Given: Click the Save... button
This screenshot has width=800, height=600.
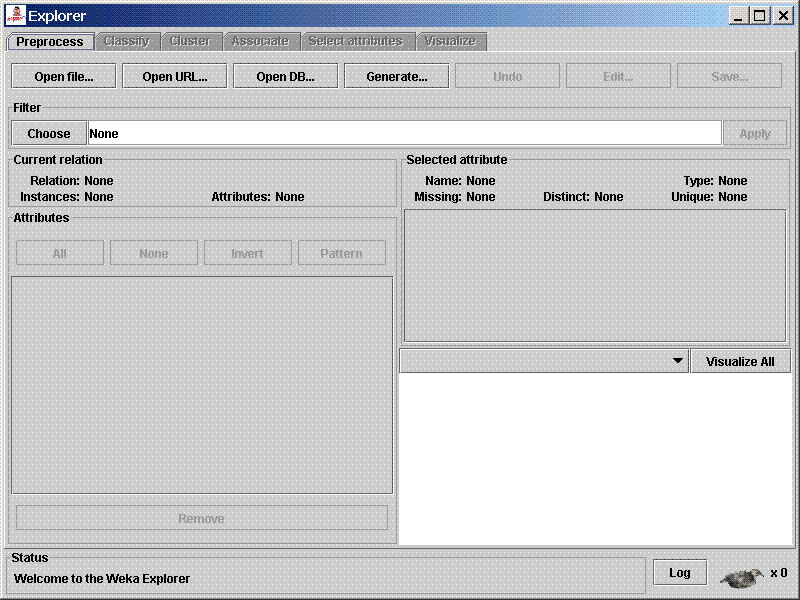Looking at the screenshot, I should (x=729, y=77).
